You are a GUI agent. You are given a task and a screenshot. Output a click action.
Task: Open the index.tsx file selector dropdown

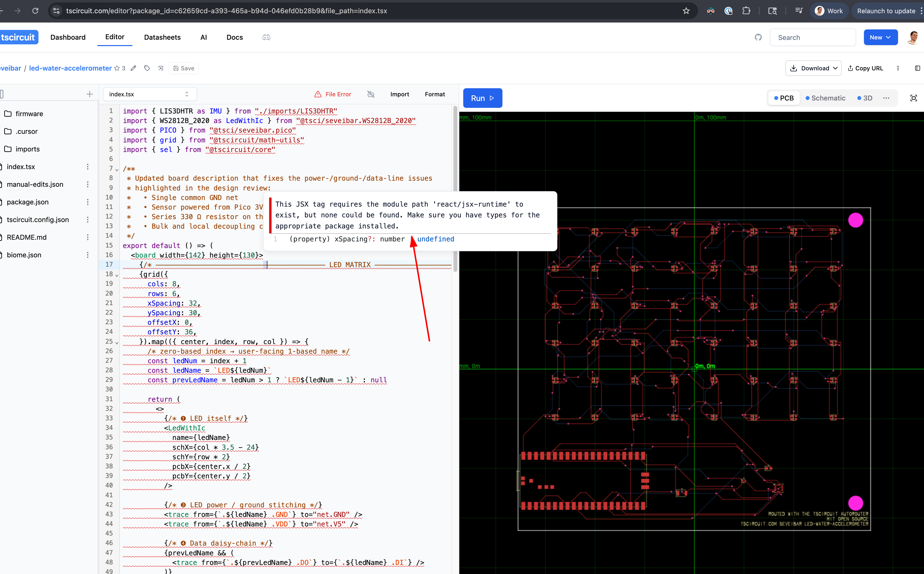[x=149, y=94]
